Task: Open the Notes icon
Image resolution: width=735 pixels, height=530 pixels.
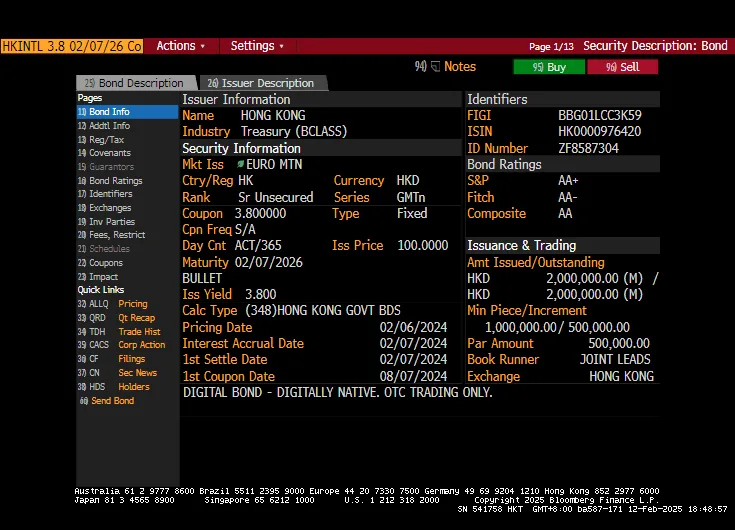Action: pos(435,67)
